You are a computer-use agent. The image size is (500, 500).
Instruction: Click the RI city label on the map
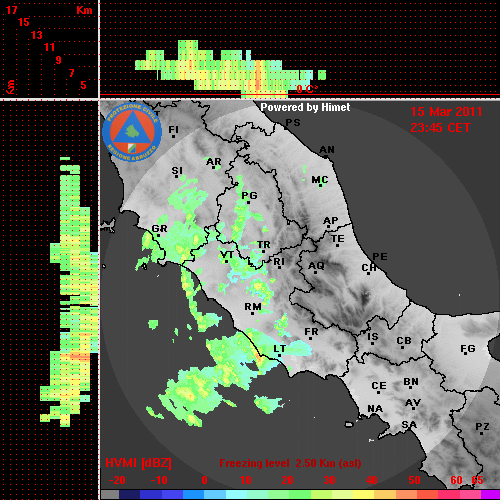click(279, 261)
